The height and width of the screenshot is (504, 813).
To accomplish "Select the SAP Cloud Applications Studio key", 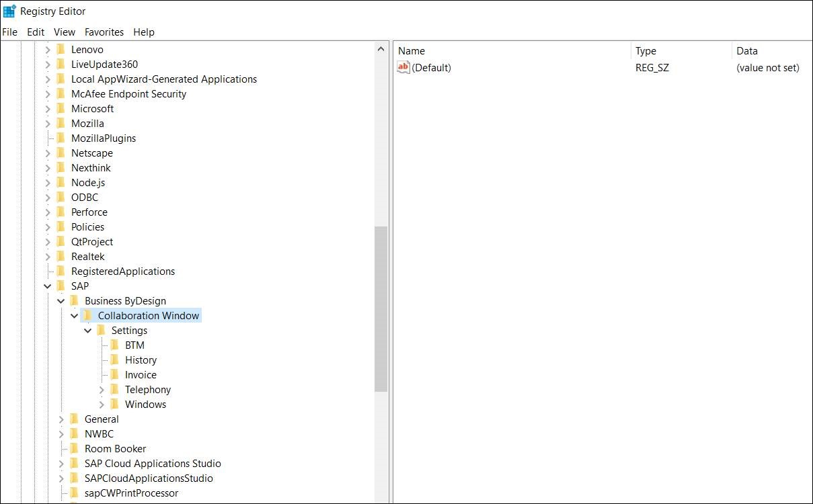I will [153, 463].
